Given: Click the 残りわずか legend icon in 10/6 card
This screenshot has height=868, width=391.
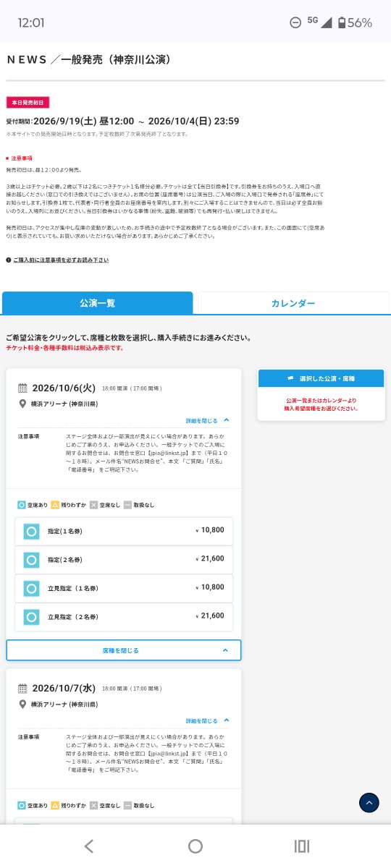Looking at the screenshot, I should (x=55, y=505).
